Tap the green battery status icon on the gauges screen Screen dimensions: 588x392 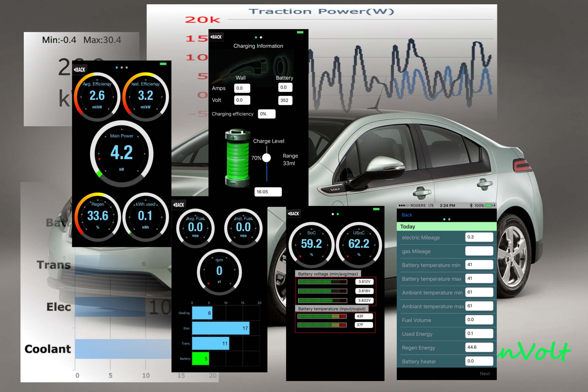pos(164,63)
